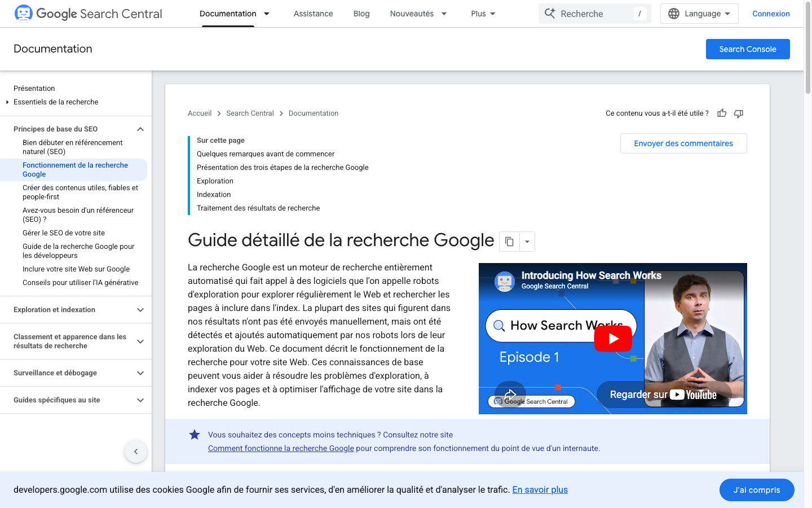
Task: Open Comment fonctionne la recherche Google link
Action: 281,448
